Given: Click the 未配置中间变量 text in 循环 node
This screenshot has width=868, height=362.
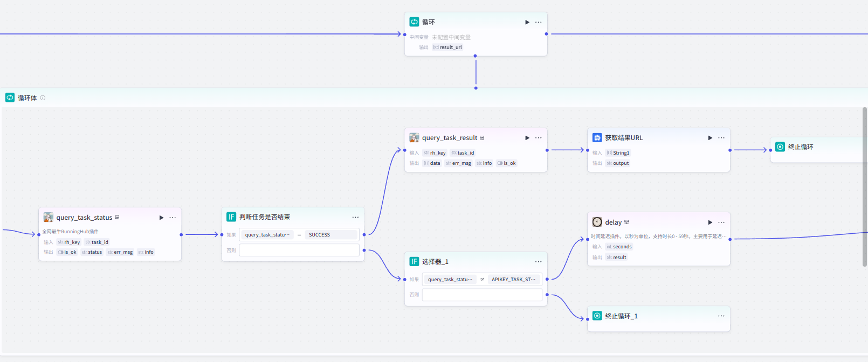Looking at the screenshot, I should click(451, 37).
